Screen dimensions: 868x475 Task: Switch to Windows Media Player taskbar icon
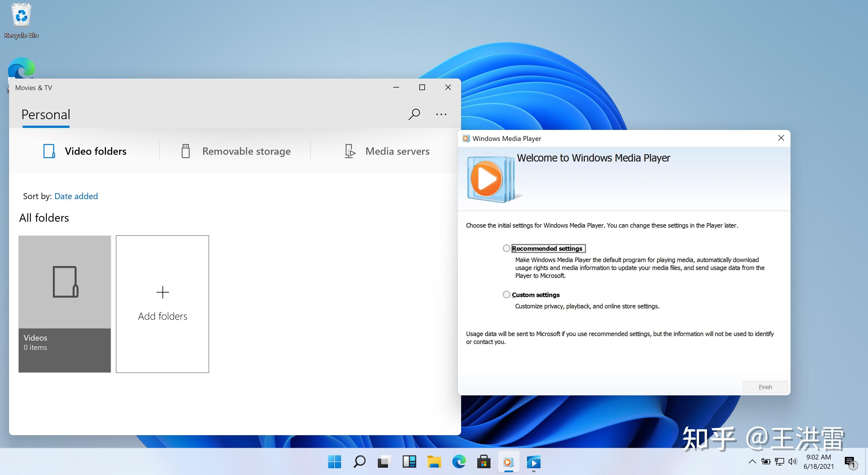[x=509, y=462]
